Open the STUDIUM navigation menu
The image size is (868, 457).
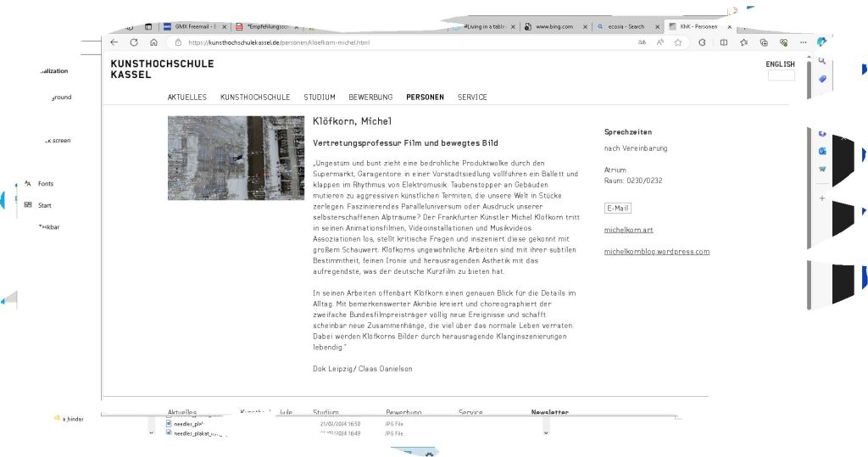(x=320, y=98)
